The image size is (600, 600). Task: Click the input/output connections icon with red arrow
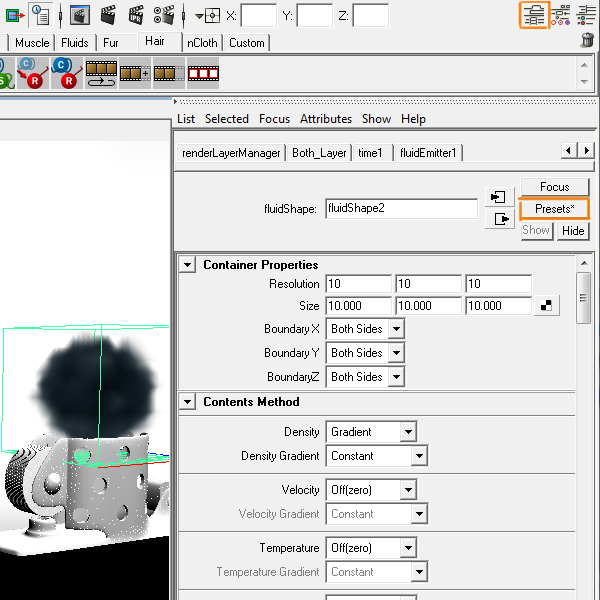pyautogui.click(x=15, y=15)
